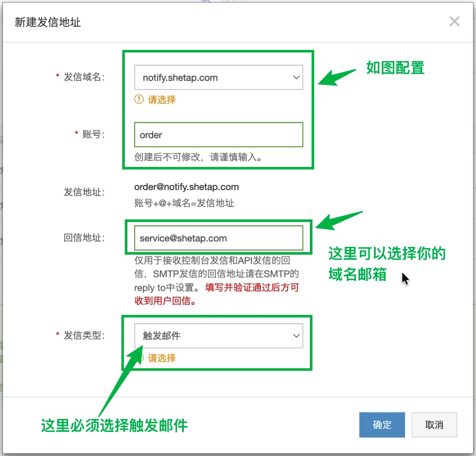The height and width of the screenshot is (456, 476).
Task: Click the 新建发信地址 dialog title
Action: (x=48, y=22)
